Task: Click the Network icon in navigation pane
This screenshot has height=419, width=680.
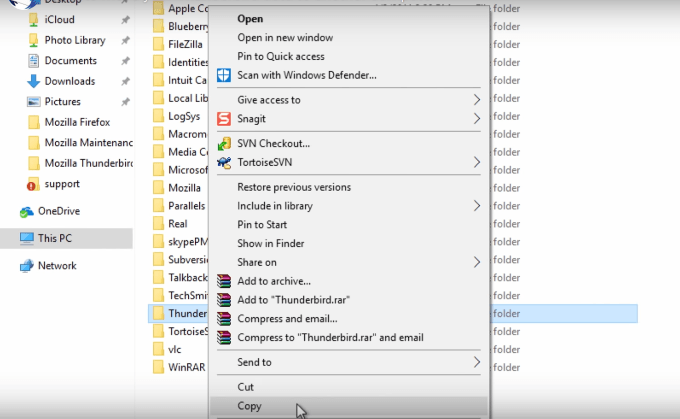Action: point(26,266)
